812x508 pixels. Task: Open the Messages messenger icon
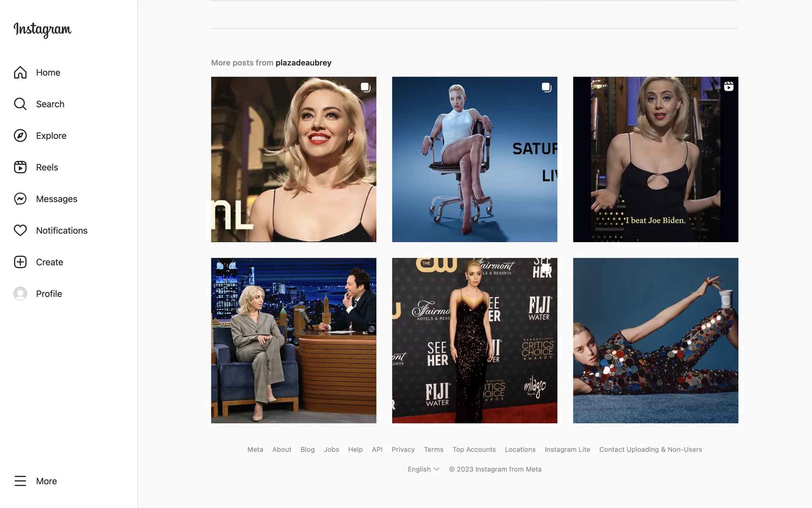coord(20,199)
